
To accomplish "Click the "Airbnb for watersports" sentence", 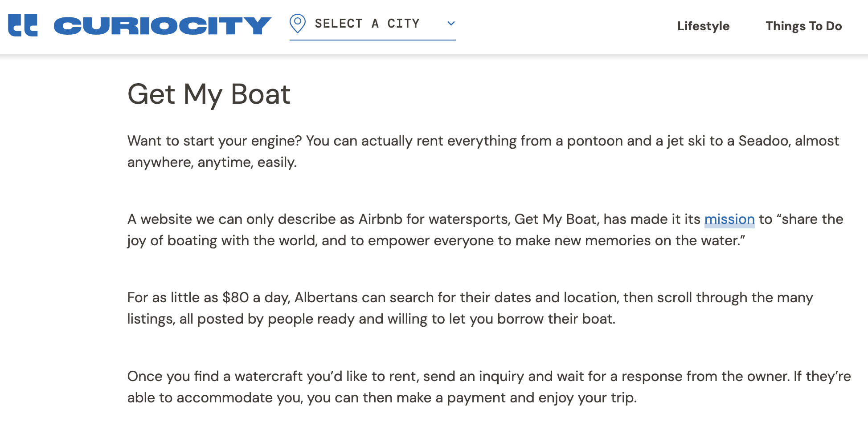I will tap(485, 230).
